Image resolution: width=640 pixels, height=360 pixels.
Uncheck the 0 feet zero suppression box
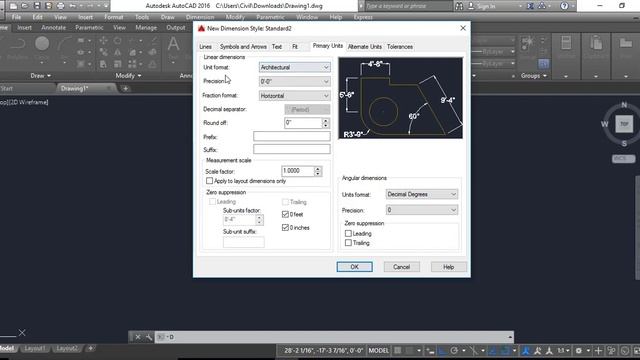point(285,214)
